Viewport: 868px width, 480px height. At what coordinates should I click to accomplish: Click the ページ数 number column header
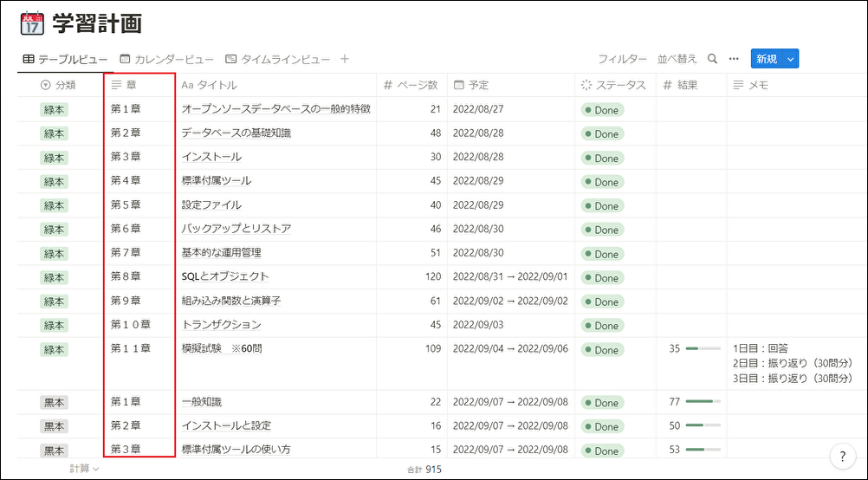[x=411, y=85]
